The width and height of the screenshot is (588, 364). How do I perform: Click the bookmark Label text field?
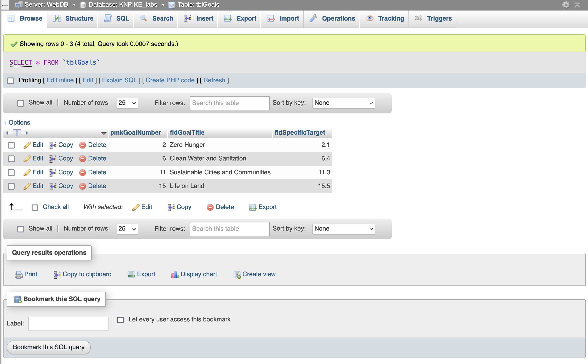click(68, 324)
